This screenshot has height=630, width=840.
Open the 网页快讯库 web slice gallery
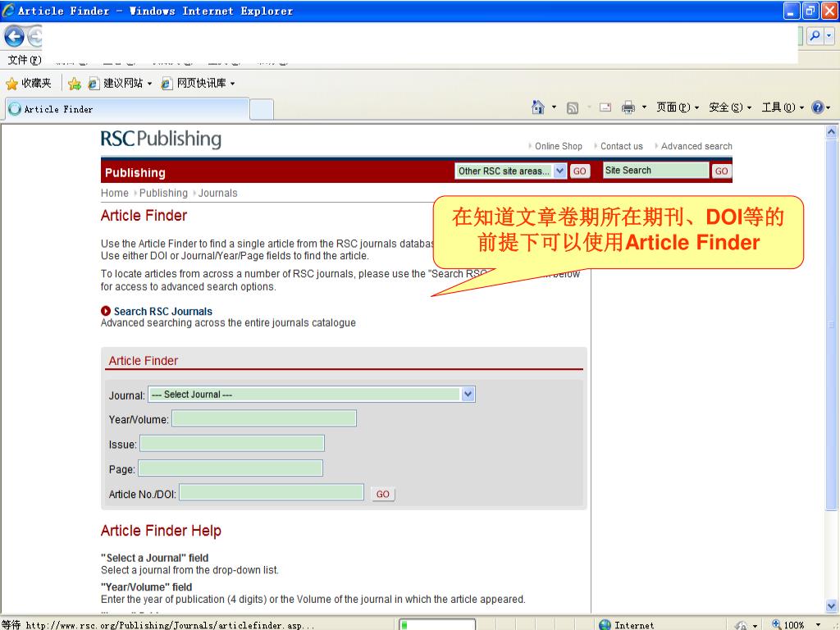199,83
